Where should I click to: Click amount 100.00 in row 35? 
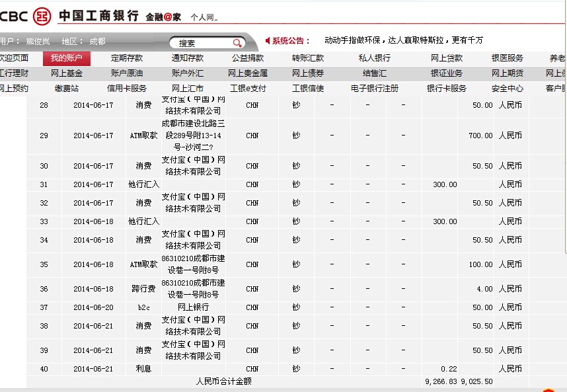[480, 264]
